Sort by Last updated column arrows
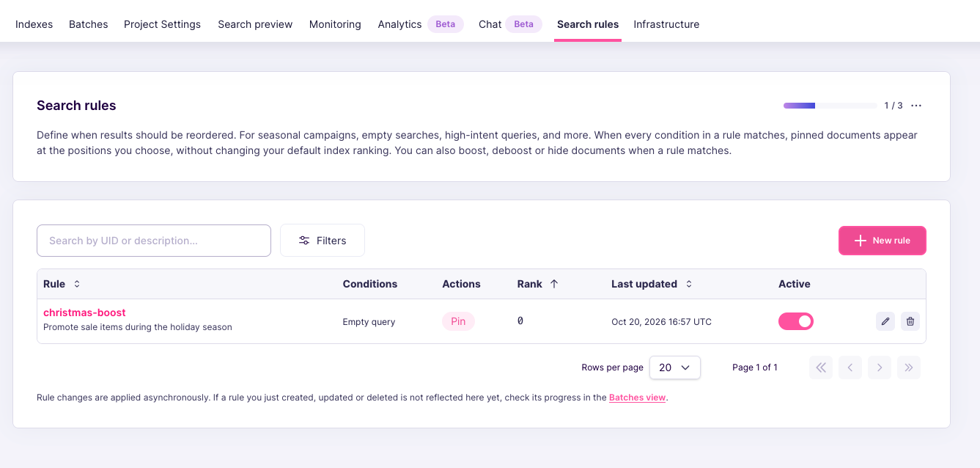This screenshot has height=468, width=980. point(689,284)
